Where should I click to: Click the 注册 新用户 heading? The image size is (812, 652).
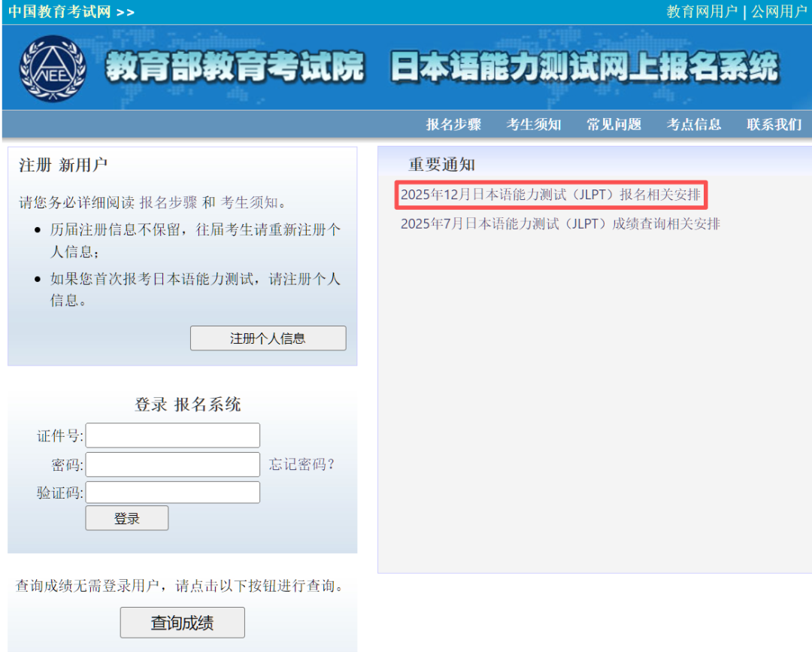coord(63,165)
